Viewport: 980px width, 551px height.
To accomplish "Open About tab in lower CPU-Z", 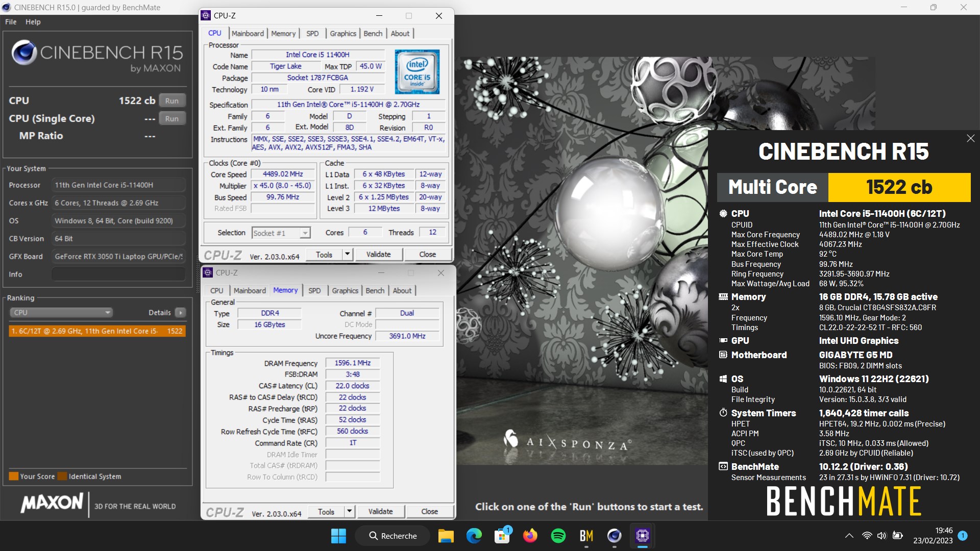I will click(402, 290).
